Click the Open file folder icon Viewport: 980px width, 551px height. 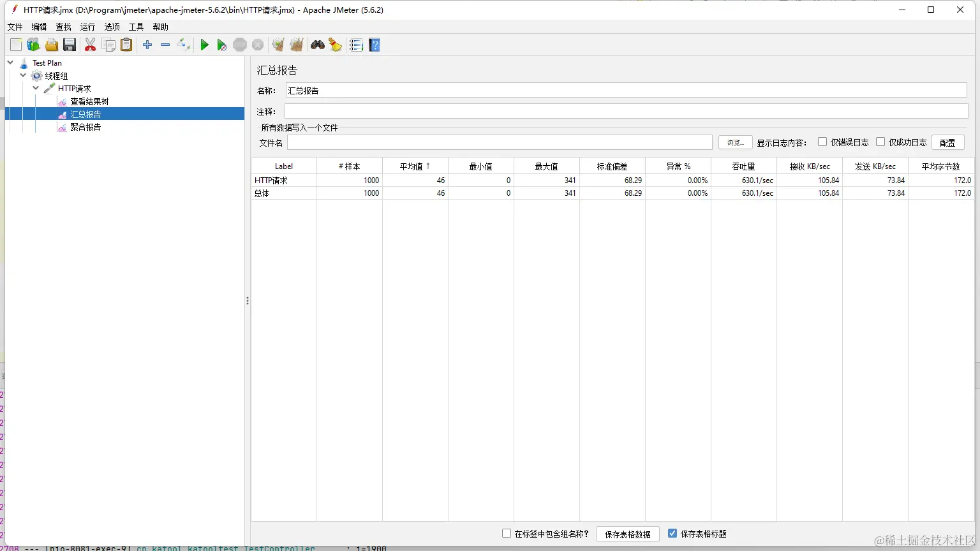pos(52,45)
